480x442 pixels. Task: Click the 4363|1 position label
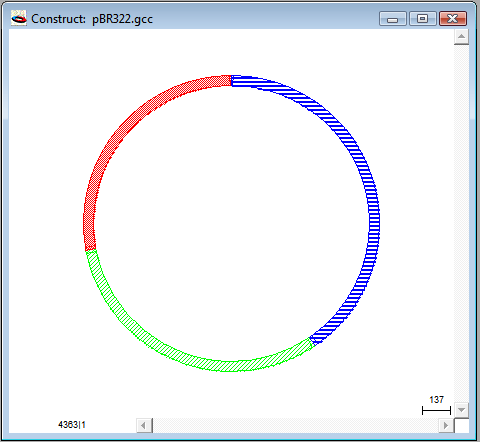point(72,425)
